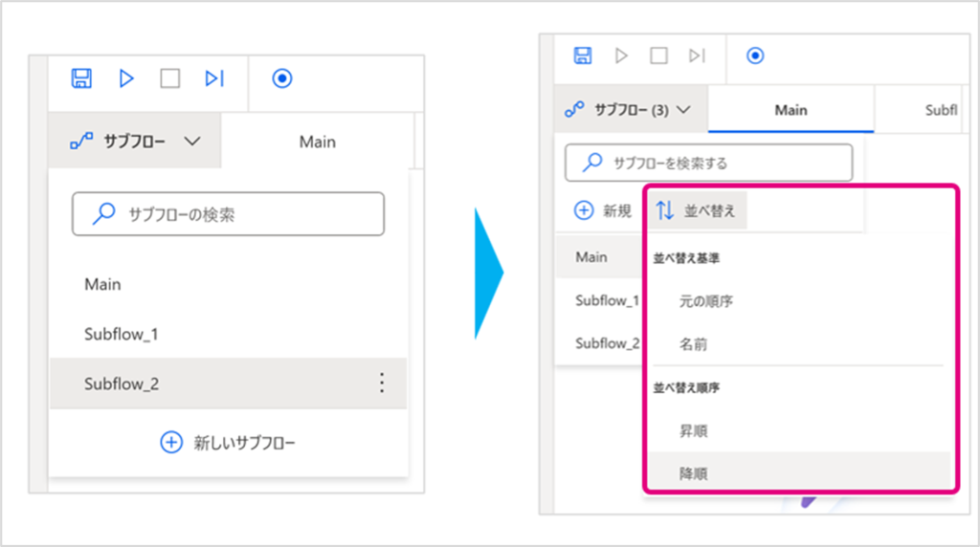Click the Recorder icon in the left panel
The width and height of the screenshot is (980, 547).
click(x=282, y=78)
